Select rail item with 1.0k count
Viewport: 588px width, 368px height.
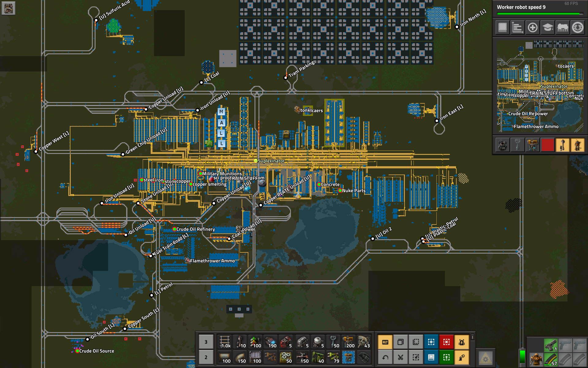coord(225,342)
